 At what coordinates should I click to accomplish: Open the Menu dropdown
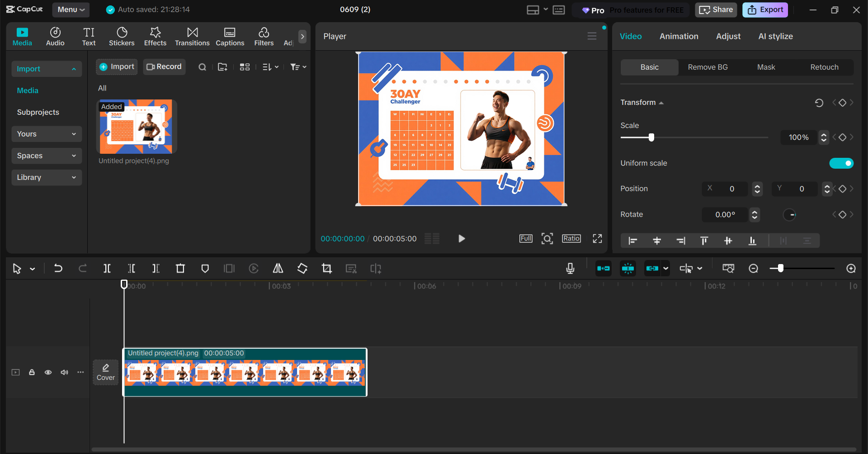point(71,9)
